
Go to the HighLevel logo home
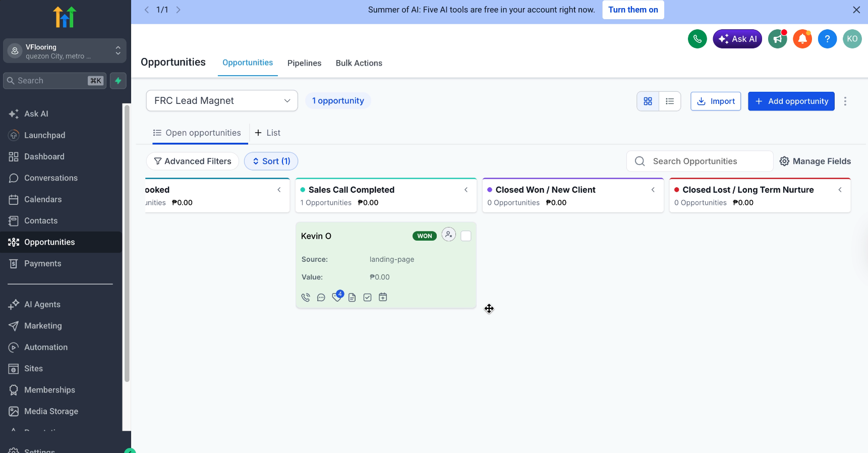point(65,17)
